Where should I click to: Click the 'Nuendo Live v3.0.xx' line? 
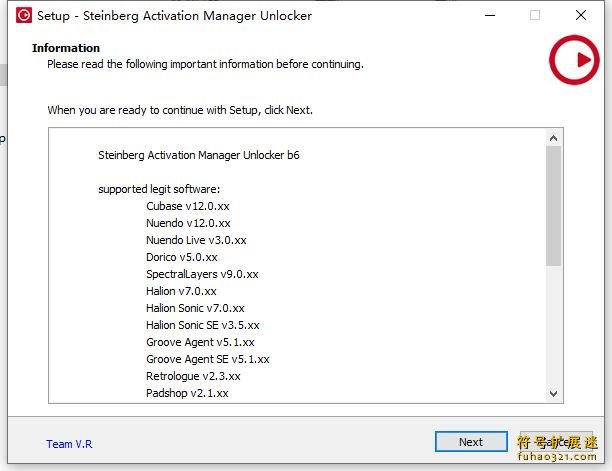click(196, 240)
